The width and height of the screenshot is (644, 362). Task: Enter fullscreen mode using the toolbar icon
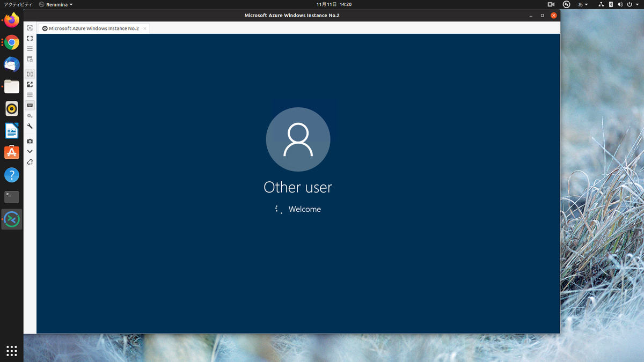[30, 38]
